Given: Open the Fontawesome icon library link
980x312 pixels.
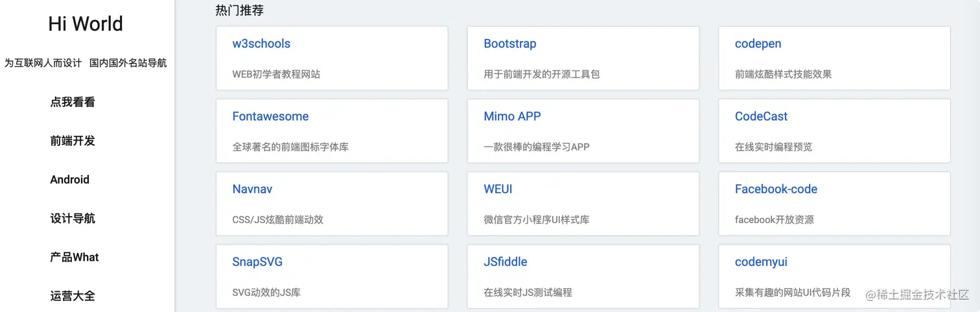Looking at the screenshot, I should tap(270, 117).
